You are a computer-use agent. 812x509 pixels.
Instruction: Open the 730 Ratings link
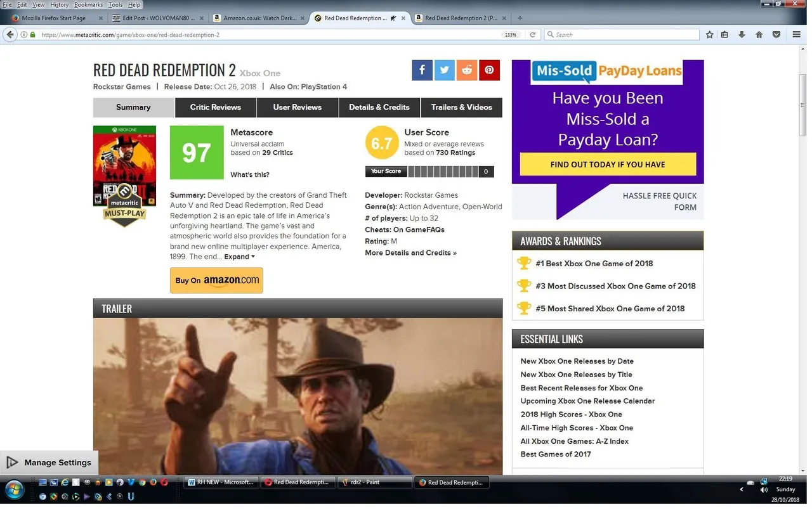(455, 153)
